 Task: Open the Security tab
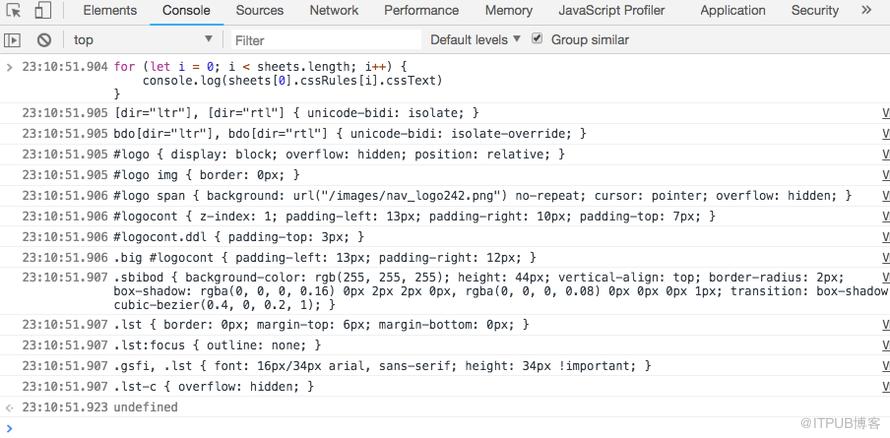tap(815, 11)
